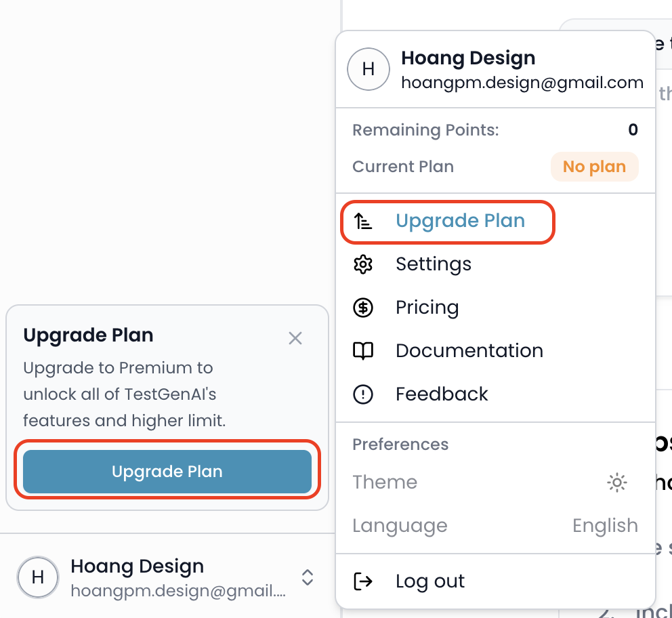Select the Pricing menu entry
This screenshot has height=618, width=672.
point(427,308)
